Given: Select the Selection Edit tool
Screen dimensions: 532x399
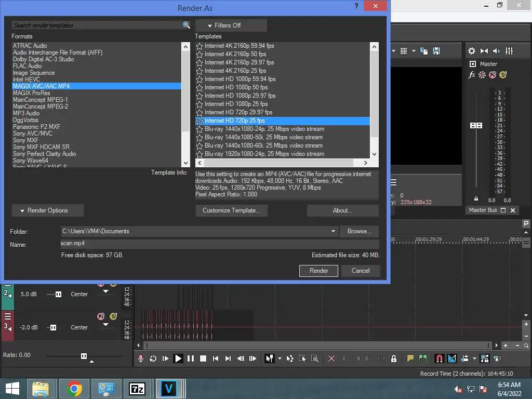Looking at the screenshot, I should click(x=302, y=358).
